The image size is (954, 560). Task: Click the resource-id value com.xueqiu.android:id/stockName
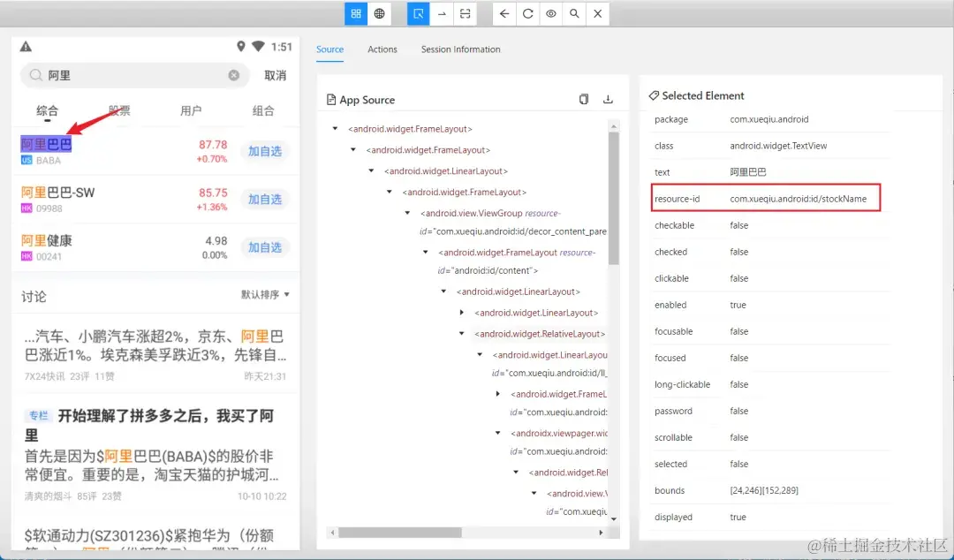(799, 199)
